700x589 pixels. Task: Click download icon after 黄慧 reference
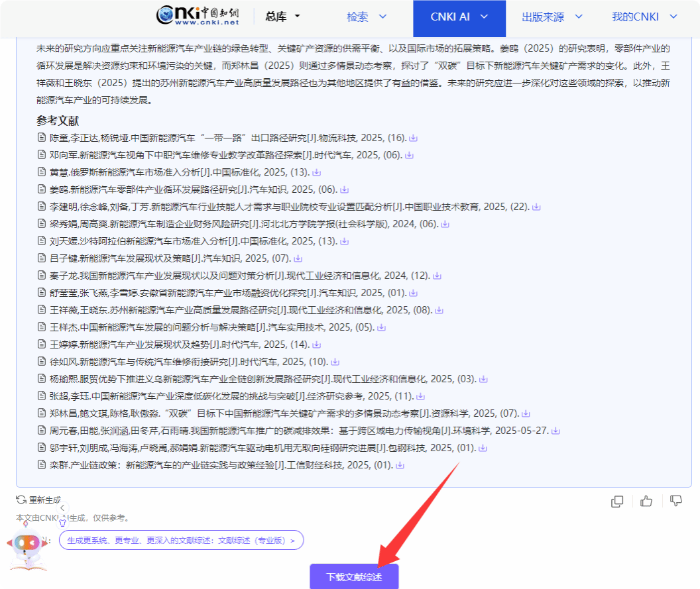(317, 172)
